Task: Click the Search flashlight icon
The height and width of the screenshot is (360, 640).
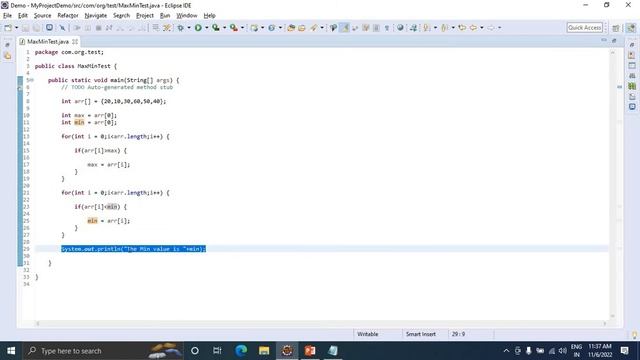Action: click(313, 28)
